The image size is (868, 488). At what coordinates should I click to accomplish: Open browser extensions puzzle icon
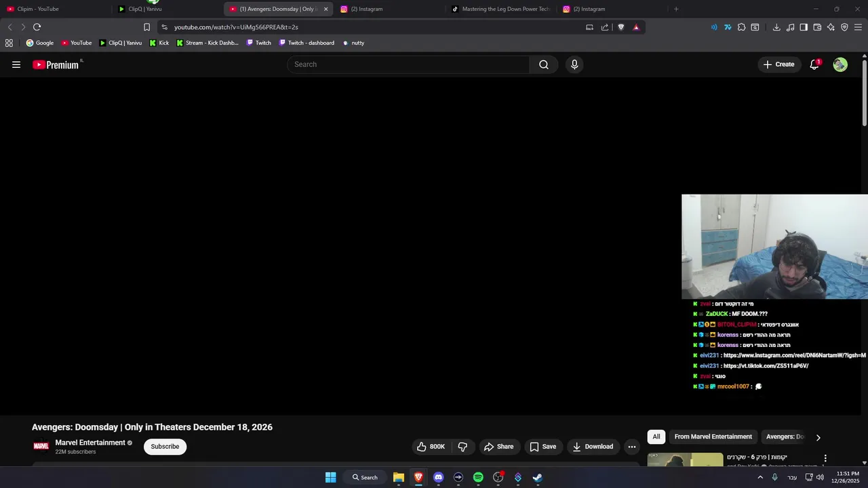tap(741, 27)
